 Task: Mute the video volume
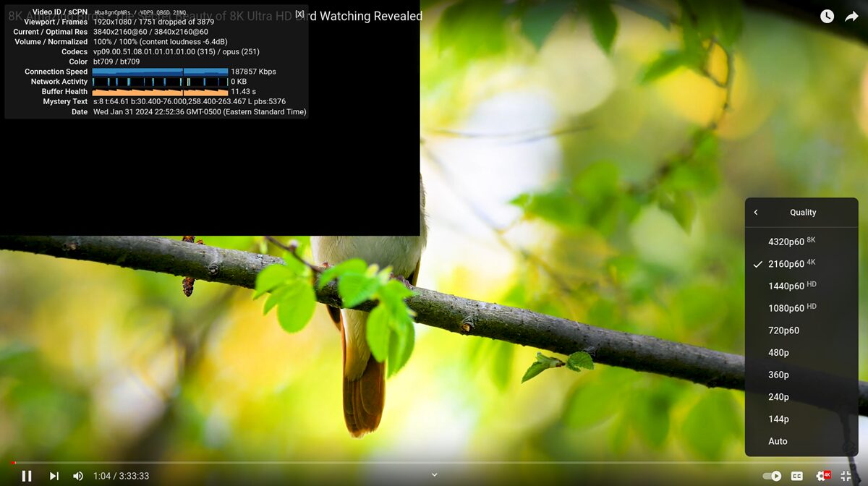tap(78, 476)
